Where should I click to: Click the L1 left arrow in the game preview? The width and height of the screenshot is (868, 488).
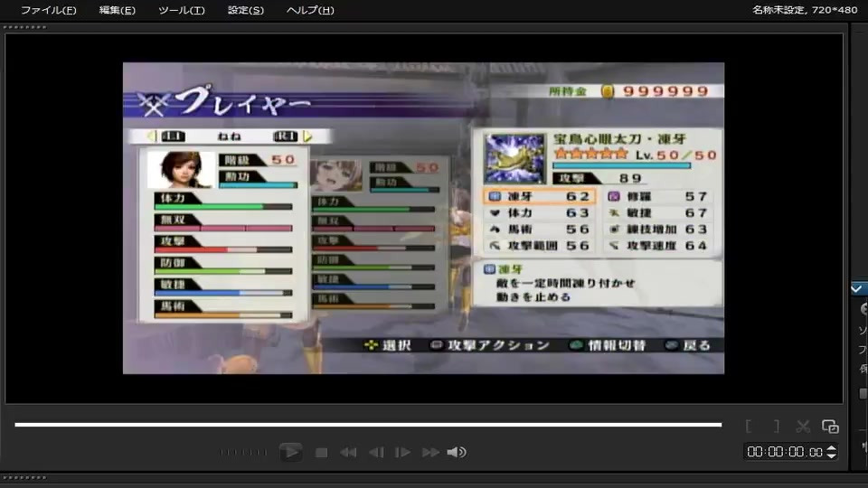(151, 136)
